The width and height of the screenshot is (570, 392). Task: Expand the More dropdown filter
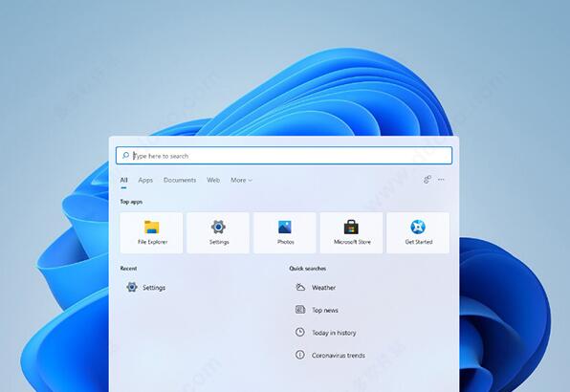(241, 180)
